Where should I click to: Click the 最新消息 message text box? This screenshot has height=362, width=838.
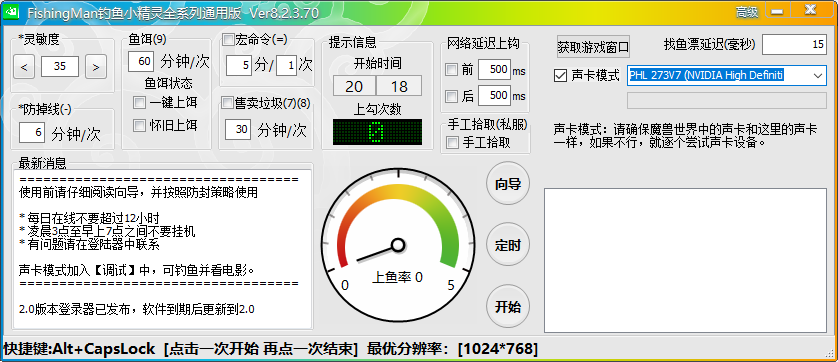tap(163, 249)
